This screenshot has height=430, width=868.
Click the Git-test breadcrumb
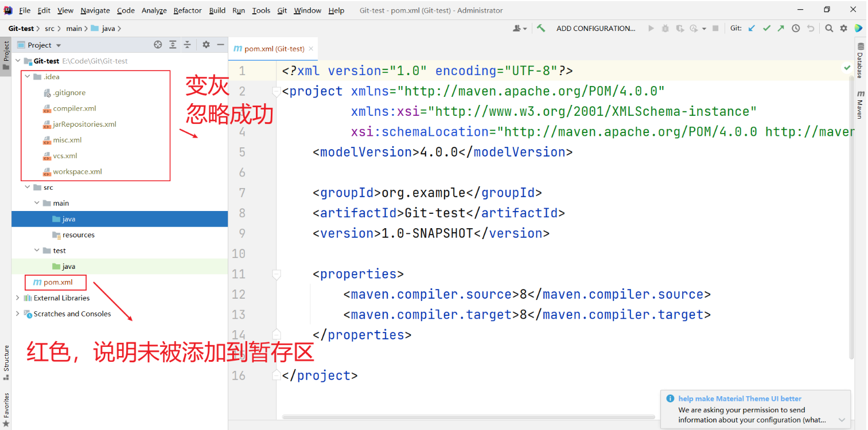[x=21, y=28]
